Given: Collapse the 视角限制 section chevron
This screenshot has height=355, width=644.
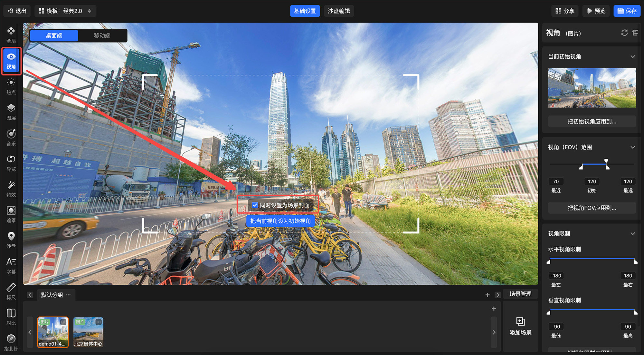Looking at the screenshot, I should point(632,233).
